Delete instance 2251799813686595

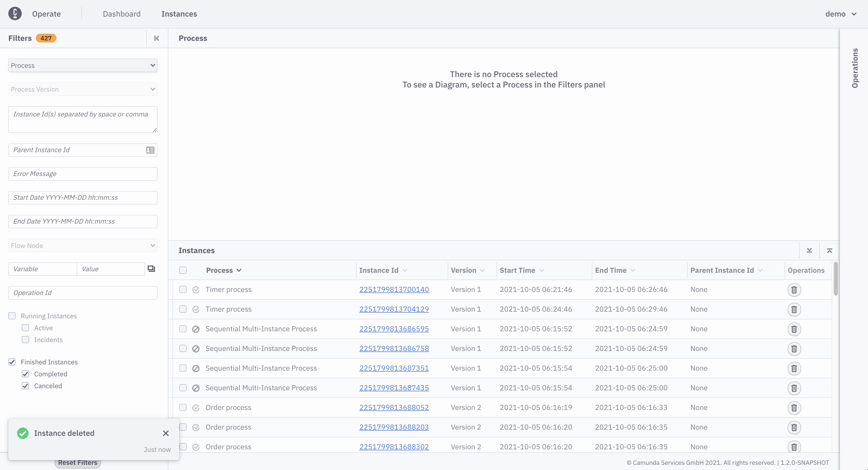(x=794, y=329)
